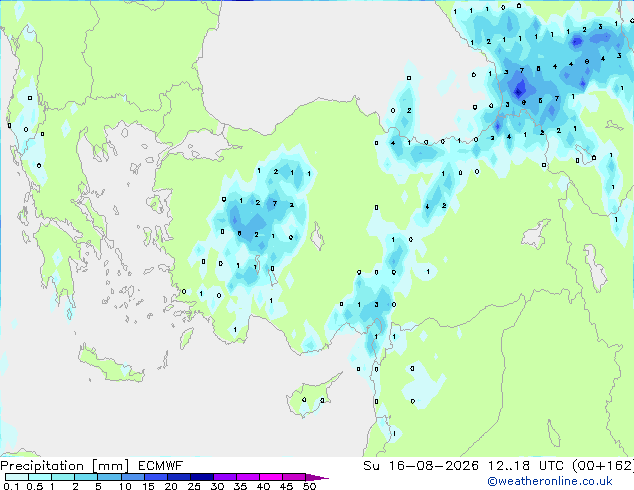The width and height of the screenshot is (634, 490).
Task: Click the "15" legend scale value
Action: pyautogui.click(x=148, y=486)
